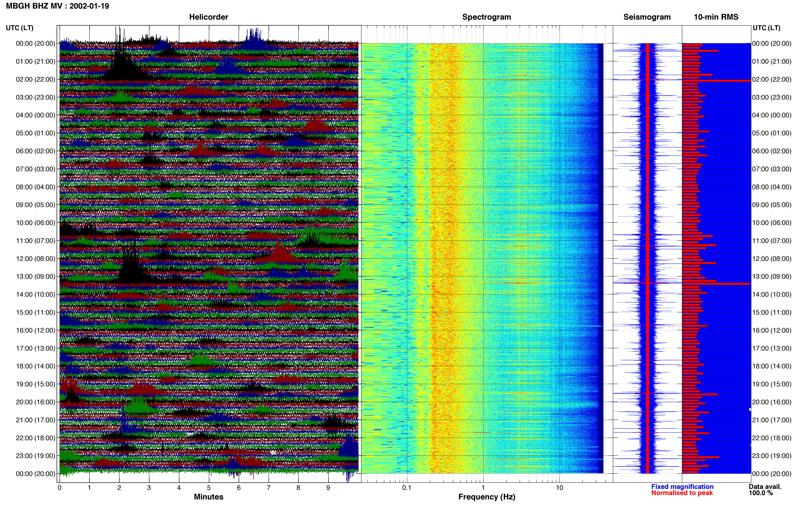Click the "1" tick on the Frequency axis
The width and height of the screenshot is (812, 508).
(x=483, y=488)
